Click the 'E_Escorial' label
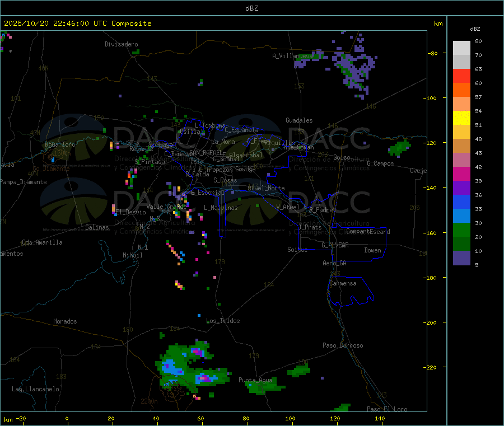 [x=208, y=193]
